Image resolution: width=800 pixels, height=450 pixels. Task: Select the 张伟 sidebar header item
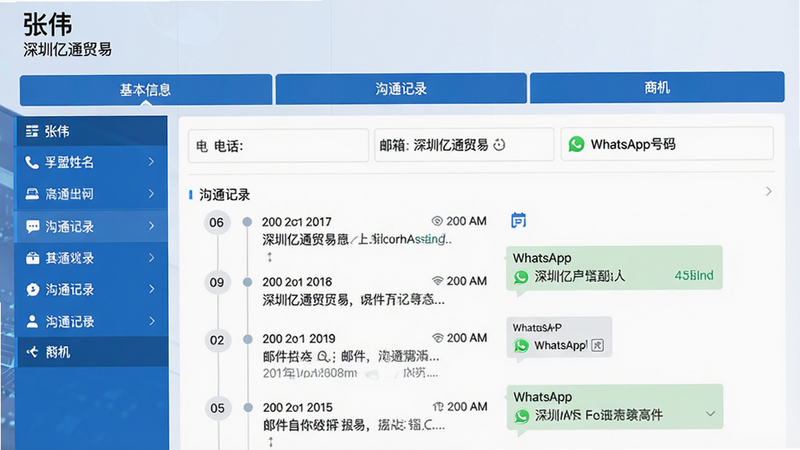coord(92,132)
